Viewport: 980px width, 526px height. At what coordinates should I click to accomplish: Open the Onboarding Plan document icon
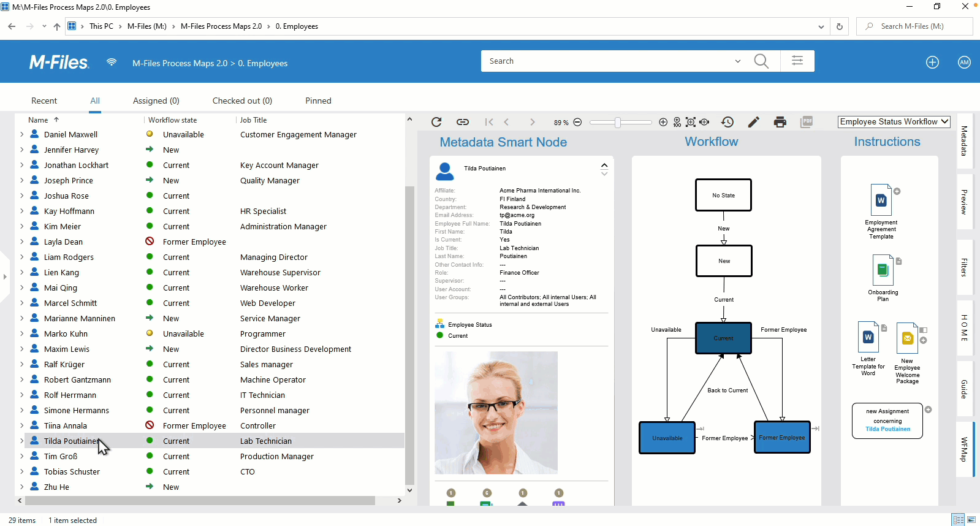pos(882,270)
